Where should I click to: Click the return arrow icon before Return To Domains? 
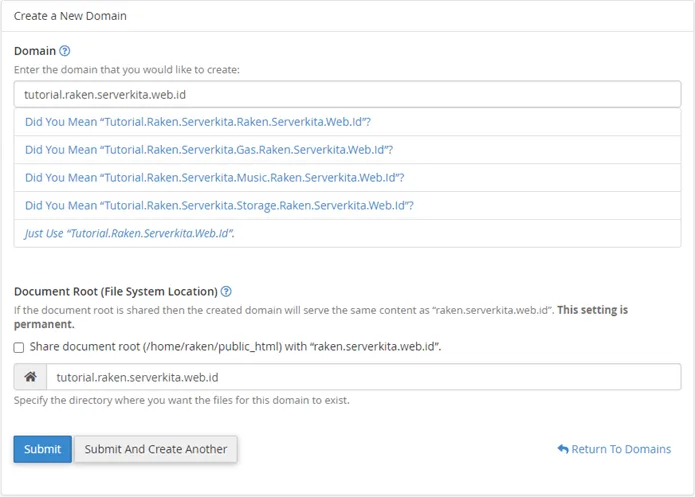point(563,450)
